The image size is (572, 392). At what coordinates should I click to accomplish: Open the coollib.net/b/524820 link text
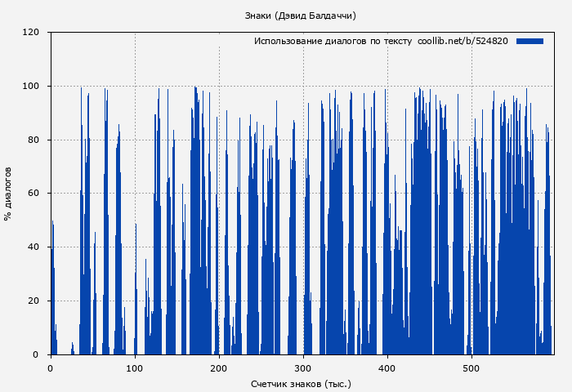point(463,41)
